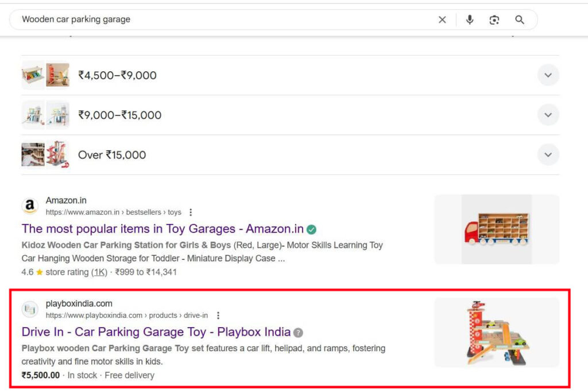
Task: Click second product thumbnail in ₹4,500–₹9,000 row
Action: tap(58, 75)
